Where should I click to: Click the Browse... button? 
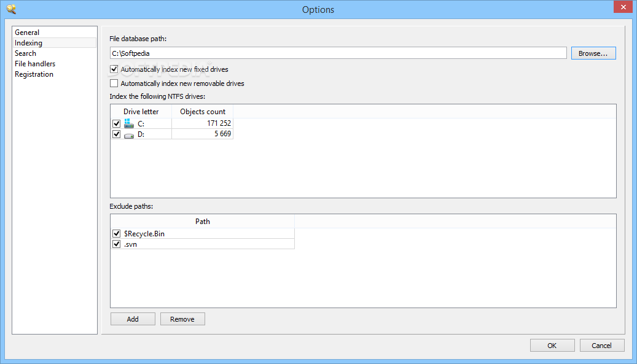coord(593,53)
